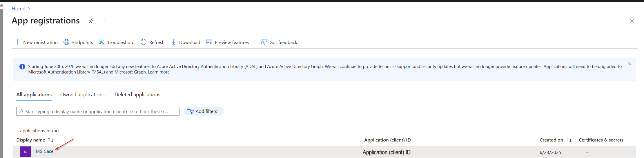Screen dimensions: 644x158
Task: Click the Refresh circular arrow icon
Action: pos(144,42)
